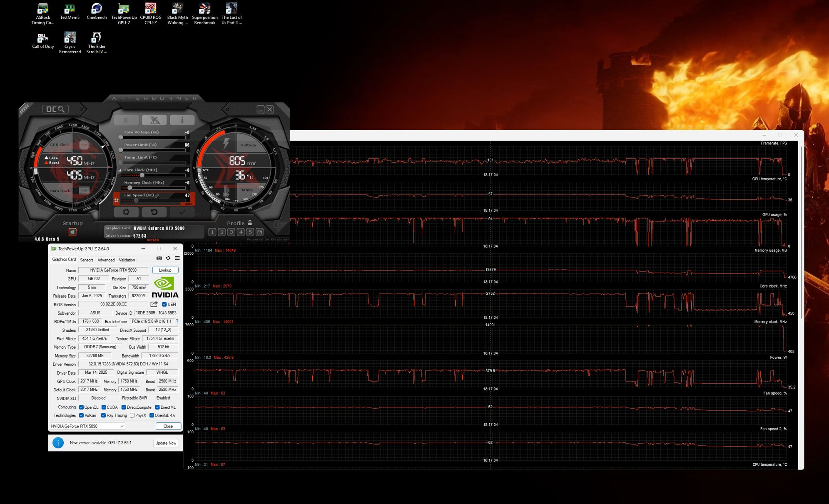Click the Power Limit slider handle
Screen dimensions: 829x504
(x=121, y=150)
